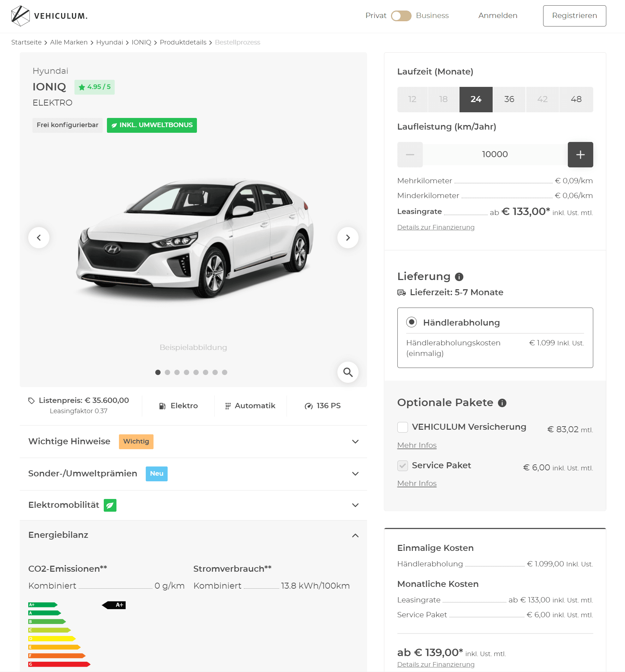Screen dimensions: 625x672
Task: Select 12 months Laufzeit
Action: (412, 100)
